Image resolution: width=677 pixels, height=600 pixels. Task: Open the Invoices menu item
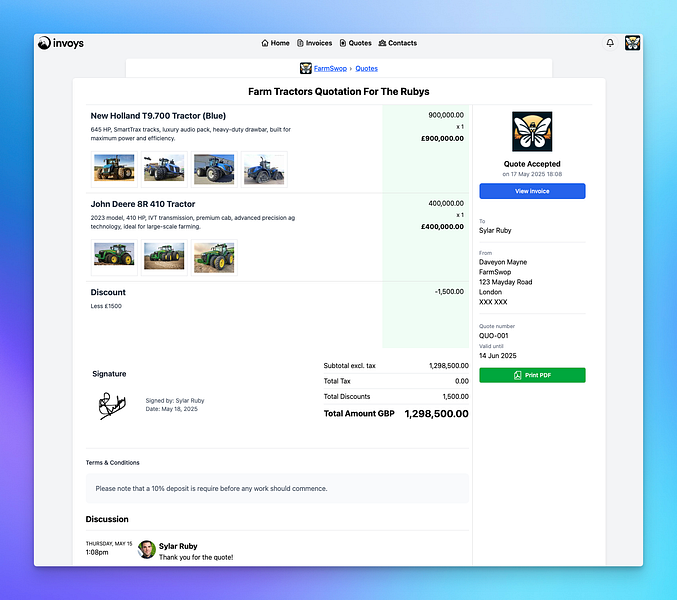pyautogui.click(x=314, y=43)
